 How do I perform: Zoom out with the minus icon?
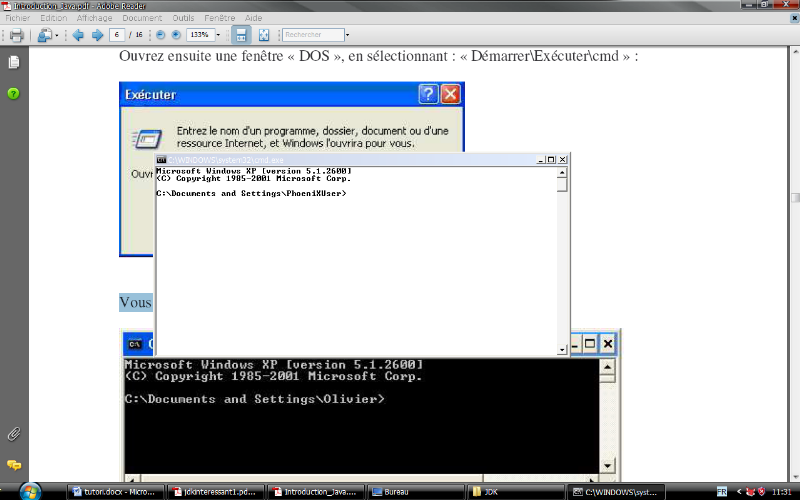tap(160, 35)
